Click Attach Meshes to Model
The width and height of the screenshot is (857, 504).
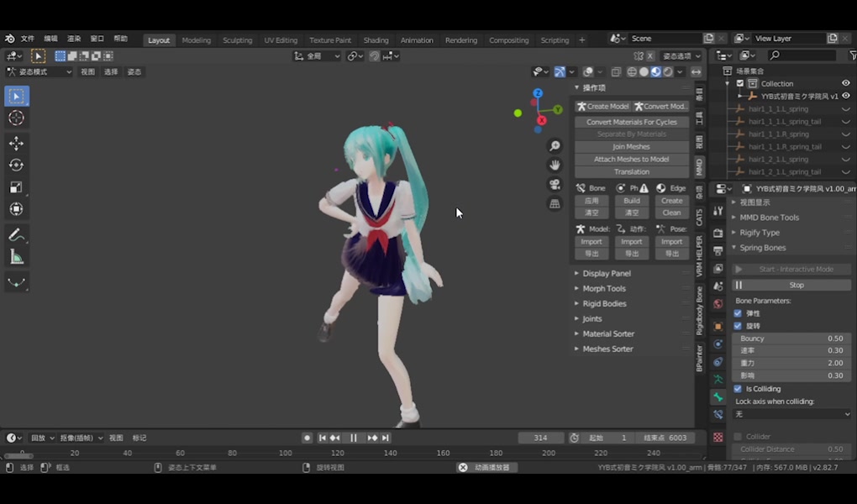[x=632, y=160]
